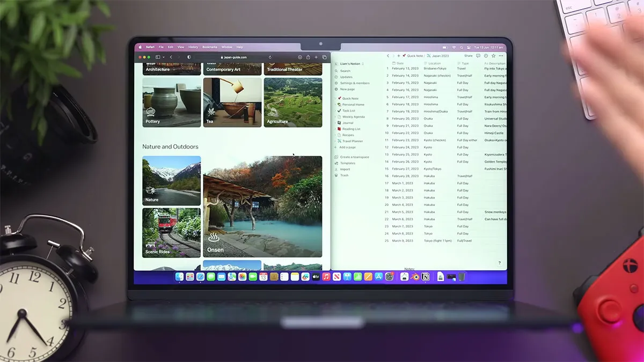Launch Music app from the Dock
644x362 pixels.
click(326, 277)
